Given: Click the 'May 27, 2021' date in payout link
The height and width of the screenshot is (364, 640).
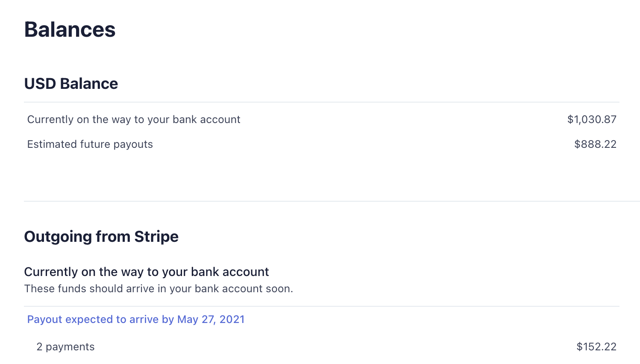Looking at the screenshot, I should 211,320.
